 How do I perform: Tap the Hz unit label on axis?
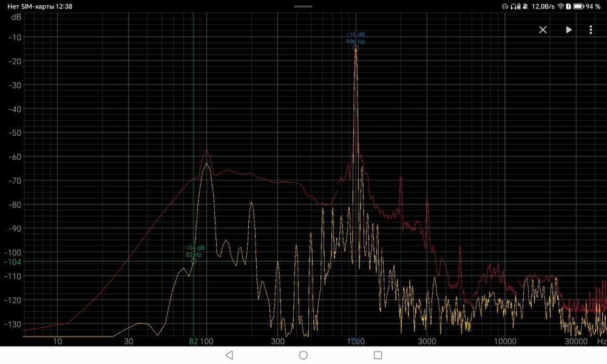(x=600, y=342)
